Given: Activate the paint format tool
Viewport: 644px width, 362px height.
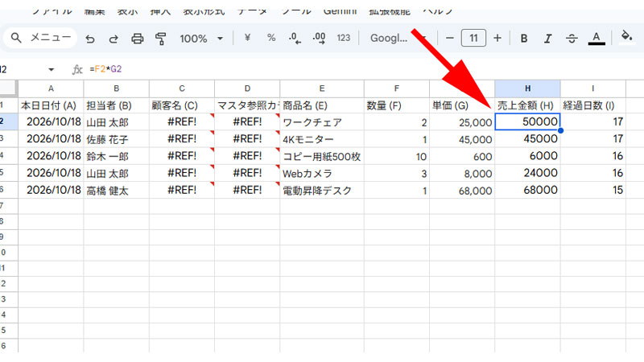Looking at the screenshot, I should (x=160, y=39).
